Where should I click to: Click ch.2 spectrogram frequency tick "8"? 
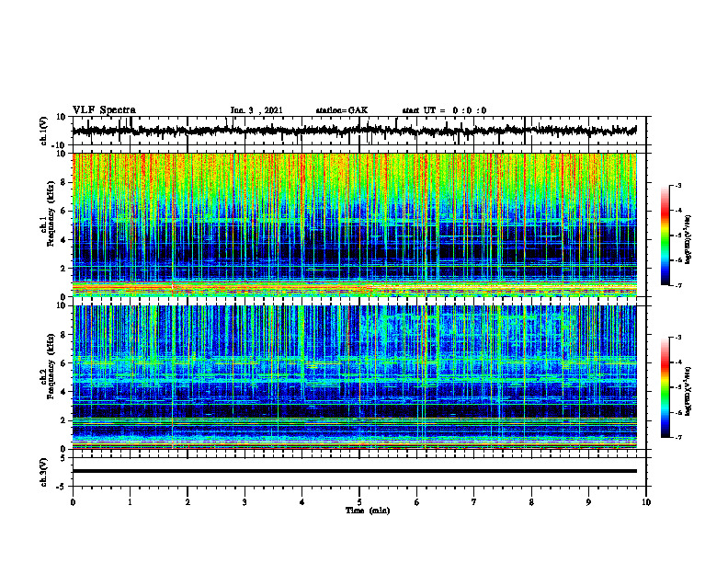click(x=63, y=335)
